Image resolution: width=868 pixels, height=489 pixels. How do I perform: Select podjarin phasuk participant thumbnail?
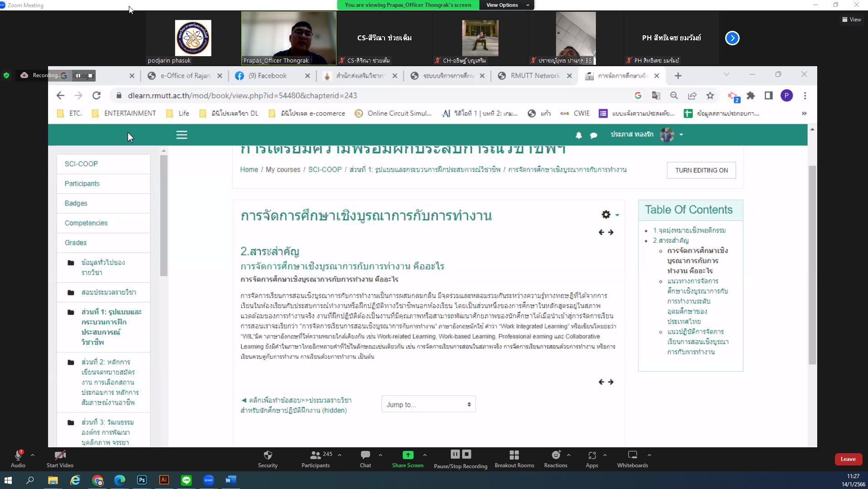(193, 38)
